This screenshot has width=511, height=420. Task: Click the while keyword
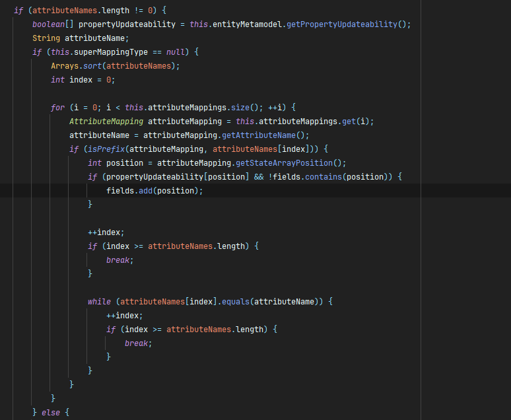click(x=99, y=302)
